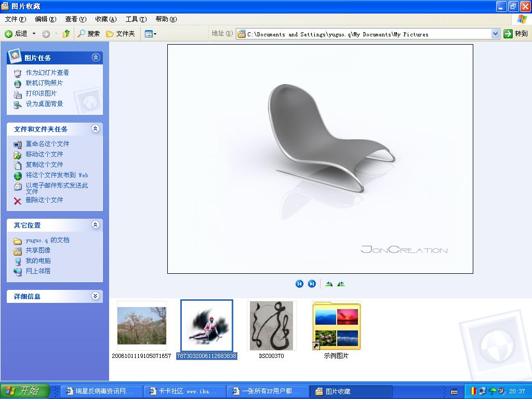Click Copy this file (复制这个文件) text
Viewport: 532px width, 399px height.
(45, 165)
